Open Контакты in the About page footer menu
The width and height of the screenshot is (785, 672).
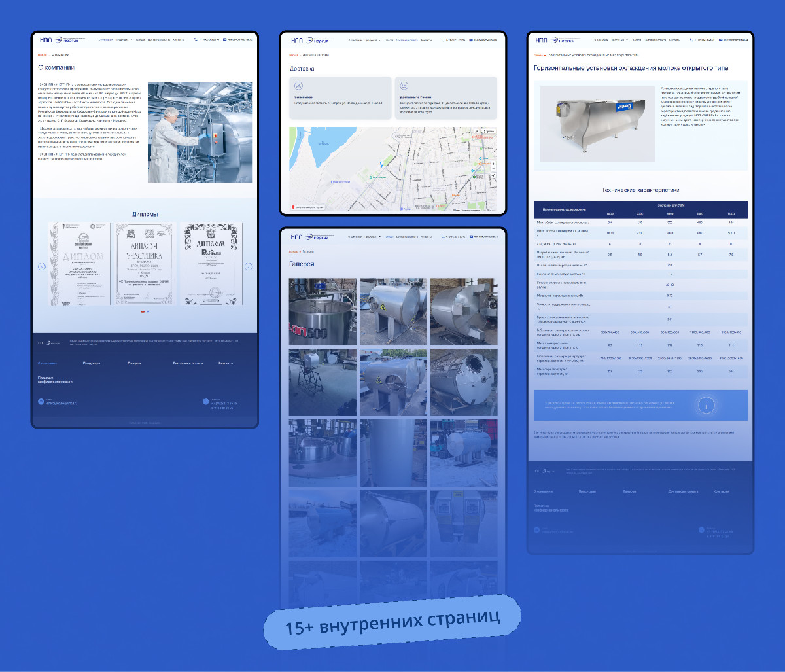[x=225, y=363]
